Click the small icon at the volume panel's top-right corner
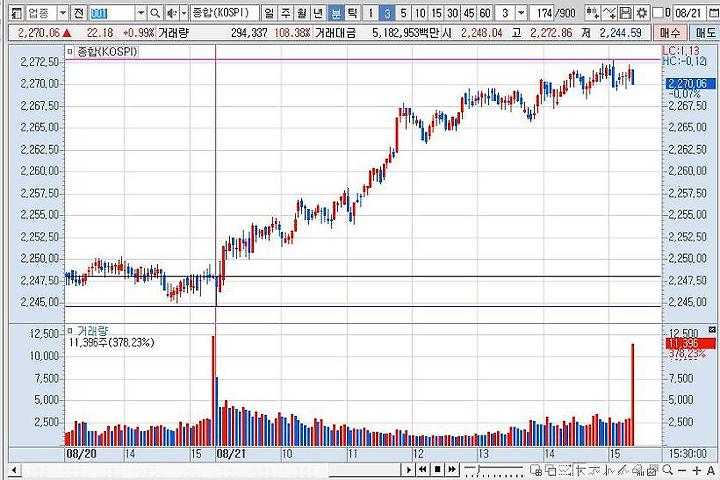Screen dimensions: 720x480 (712, 329)
